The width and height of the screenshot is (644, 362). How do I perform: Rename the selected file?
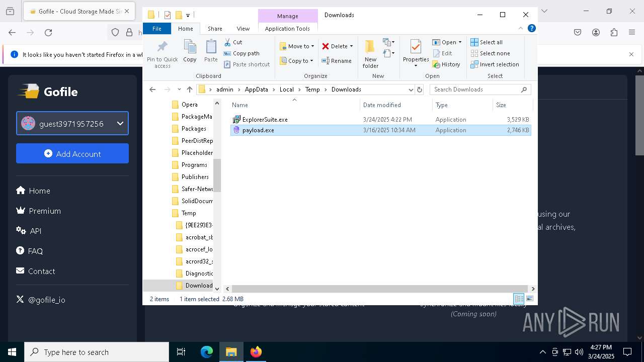(337, 61)
